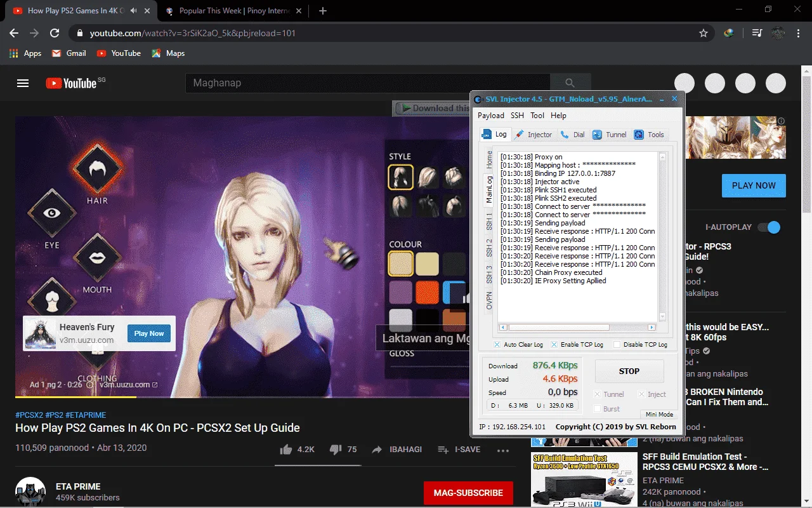Click the STOP button in SVL Injector
This screenshot has width=812, height=508.
point(629,371)
